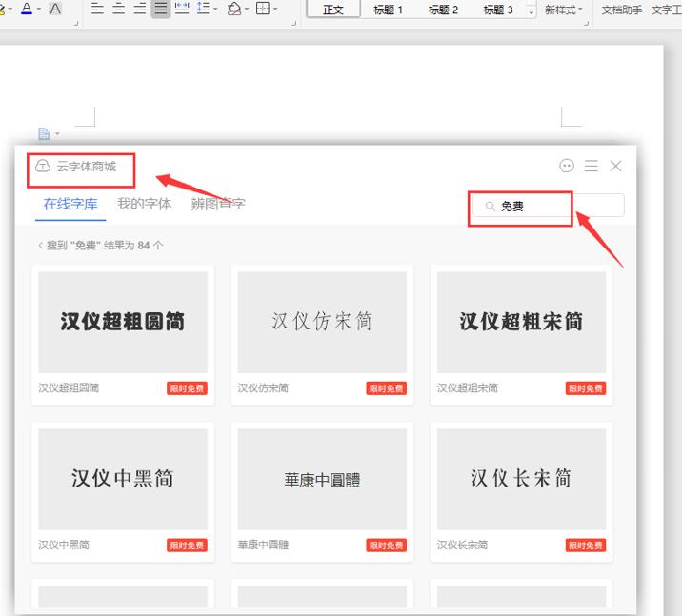Go back from search results

(x=40, y=246)
